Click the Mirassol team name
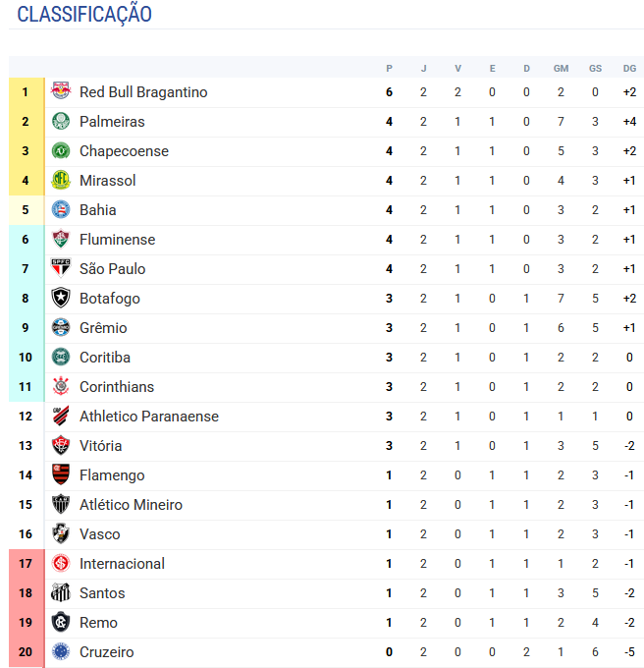The height and width of the screenshot is (668, 644). (107, 181)
